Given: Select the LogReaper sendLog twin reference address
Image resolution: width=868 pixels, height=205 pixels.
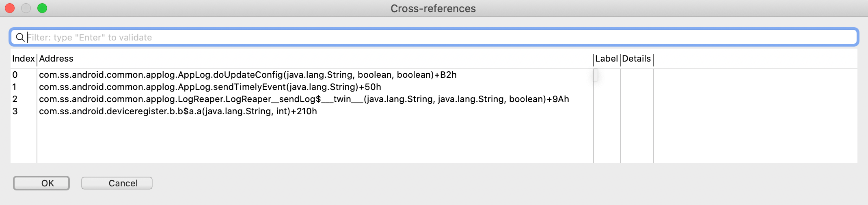Looking at the screenshot, I should click(x=304, y=99).
